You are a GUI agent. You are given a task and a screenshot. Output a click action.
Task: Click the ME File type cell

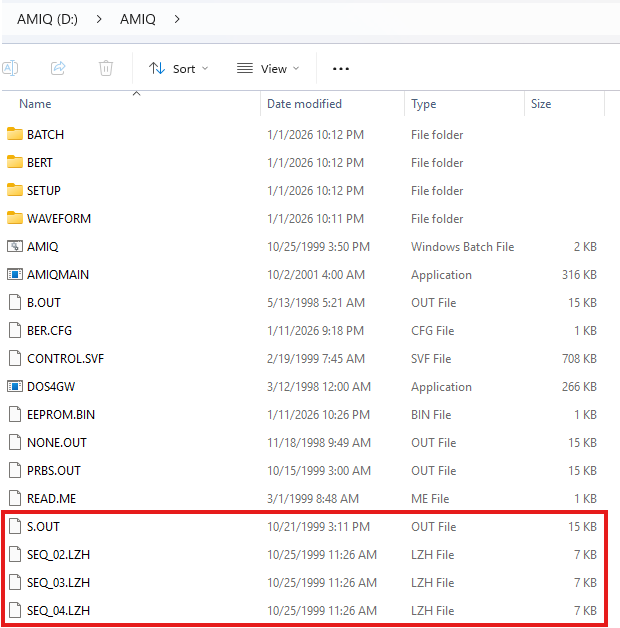coord(430,499)
